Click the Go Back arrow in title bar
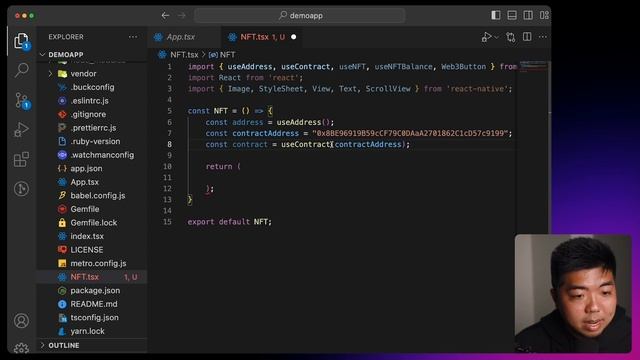640x360 pixels. click(165, 16)
